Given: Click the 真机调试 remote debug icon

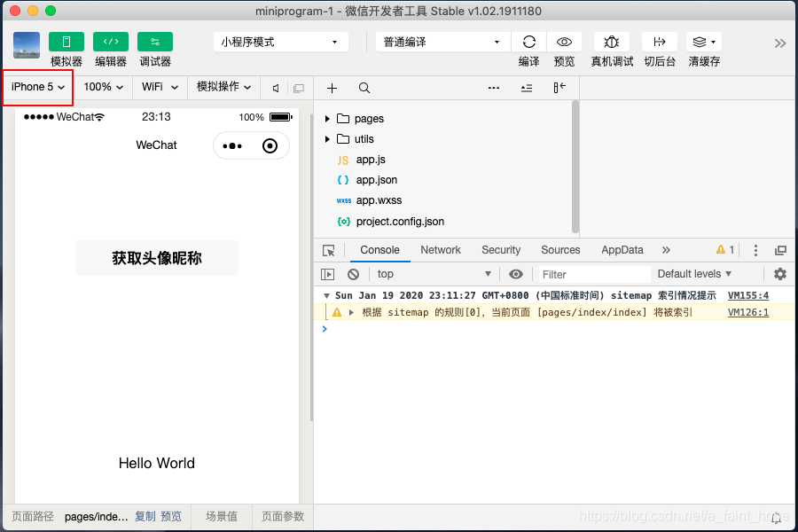Looking at the screenshot, I should 611,41.
